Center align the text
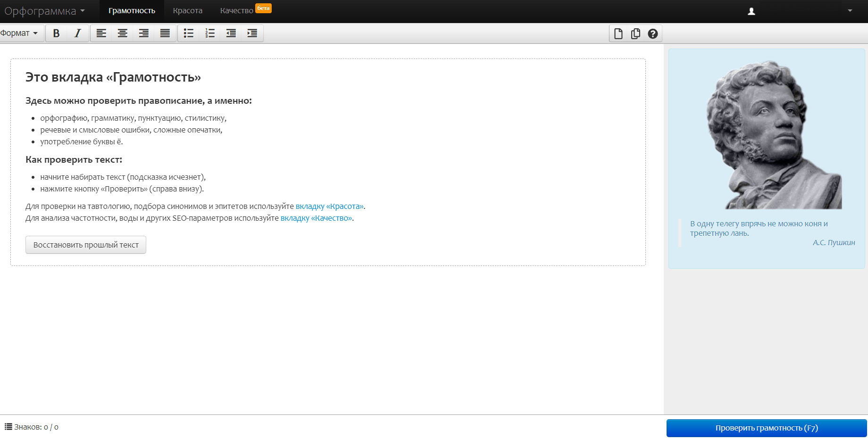Viewport: 868px width, 439px height. click(x=123, y=33)
